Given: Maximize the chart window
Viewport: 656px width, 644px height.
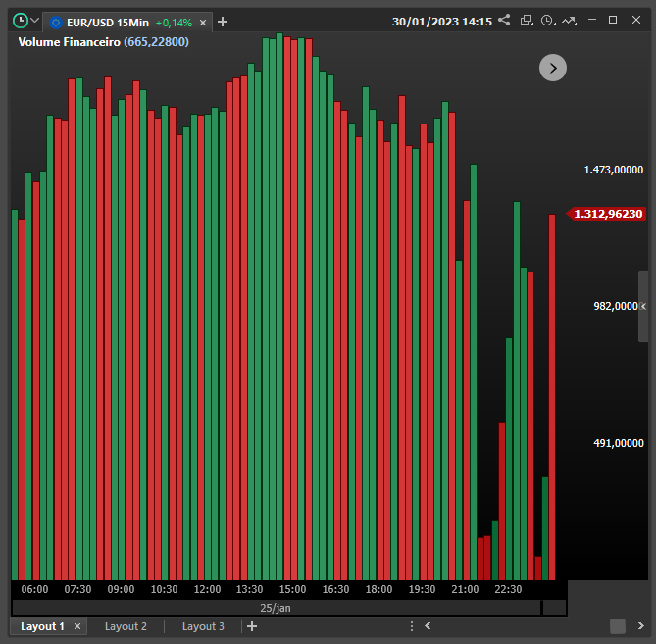Looking at the screenshot, I should [x=613, y=20].
